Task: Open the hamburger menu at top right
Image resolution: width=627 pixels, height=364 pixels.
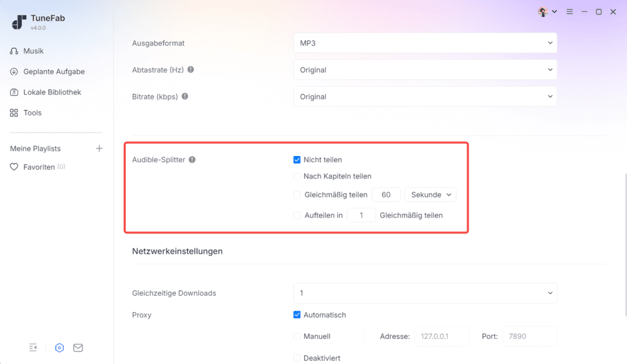Action: (569, 11)
